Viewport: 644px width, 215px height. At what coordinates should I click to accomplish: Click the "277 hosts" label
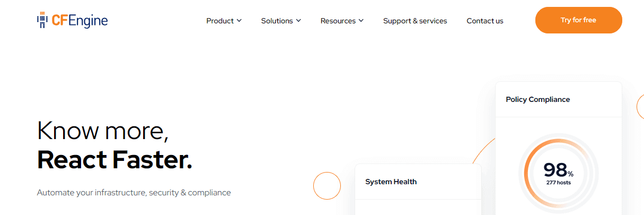pos(559,183)
